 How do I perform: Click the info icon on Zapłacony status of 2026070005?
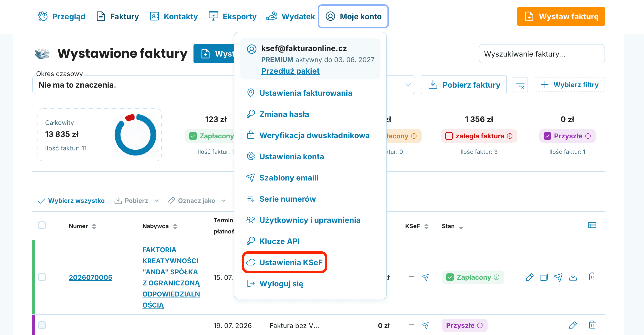(497, 277)
